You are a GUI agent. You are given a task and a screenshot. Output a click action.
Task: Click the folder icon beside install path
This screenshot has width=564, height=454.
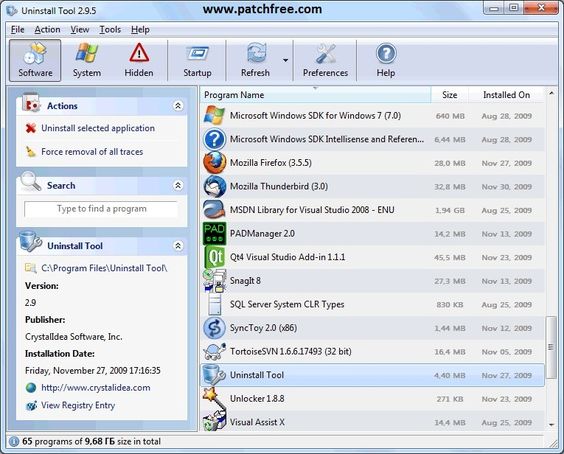[31, 268]
